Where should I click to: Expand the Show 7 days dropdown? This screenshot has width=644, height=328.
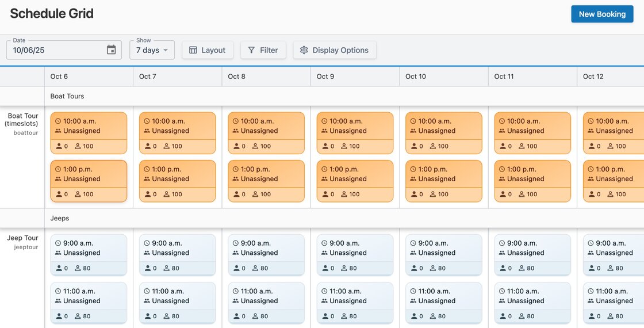[152, 50]
